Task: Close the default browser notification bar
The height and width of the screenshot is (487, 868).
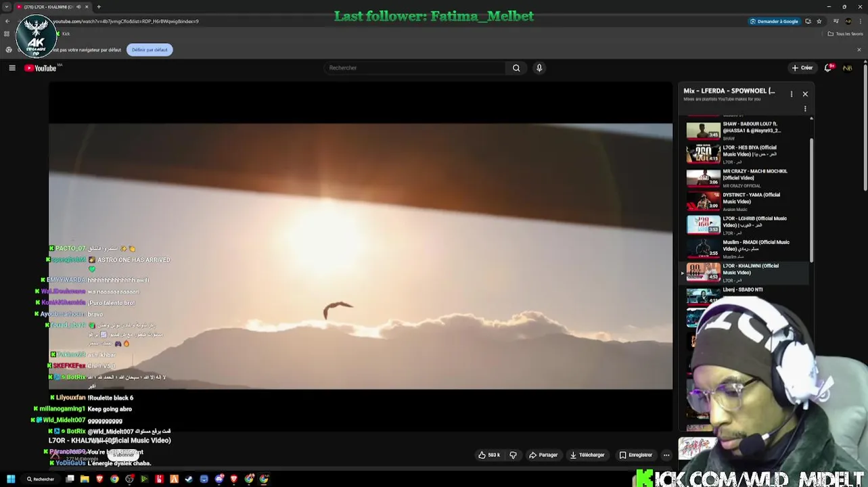Action: pyautogui.click(x=859, y=49)
